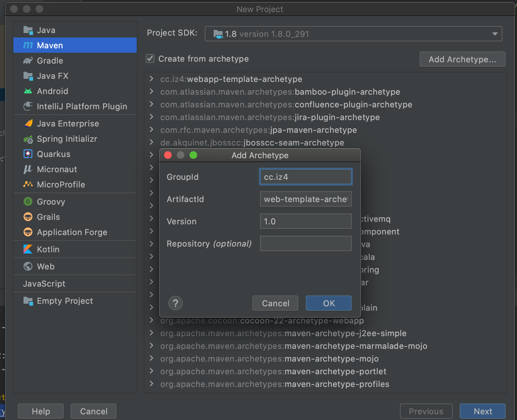Click the Add Archetype... button

[462, 59]
